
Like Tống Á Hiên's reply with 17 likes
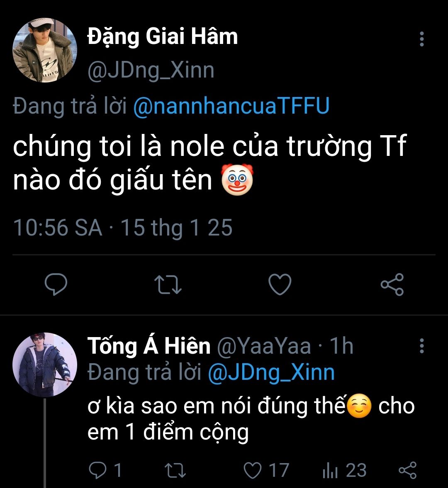pyautogui.click(x=253, y=470)
